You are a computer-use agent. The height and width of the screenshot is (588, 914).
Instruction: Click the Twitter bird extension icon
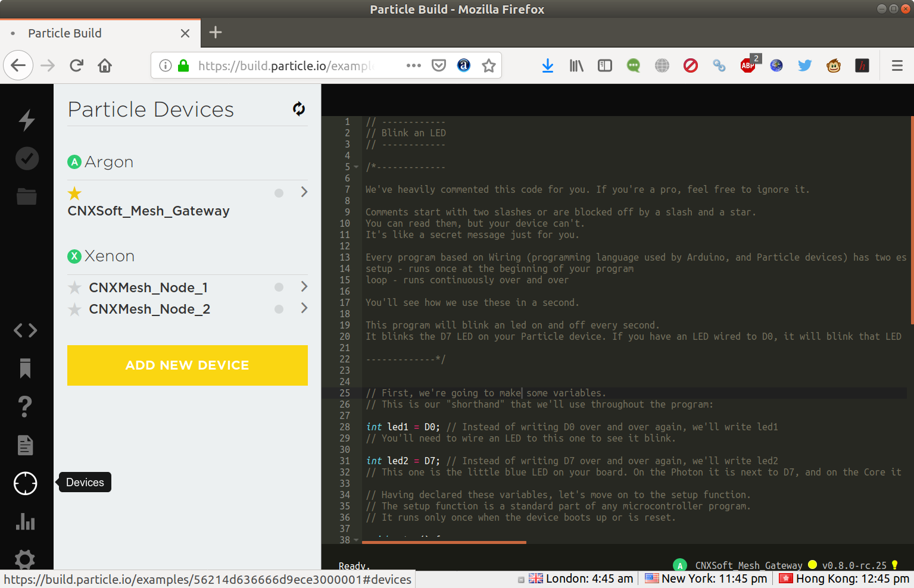(805, 65)
